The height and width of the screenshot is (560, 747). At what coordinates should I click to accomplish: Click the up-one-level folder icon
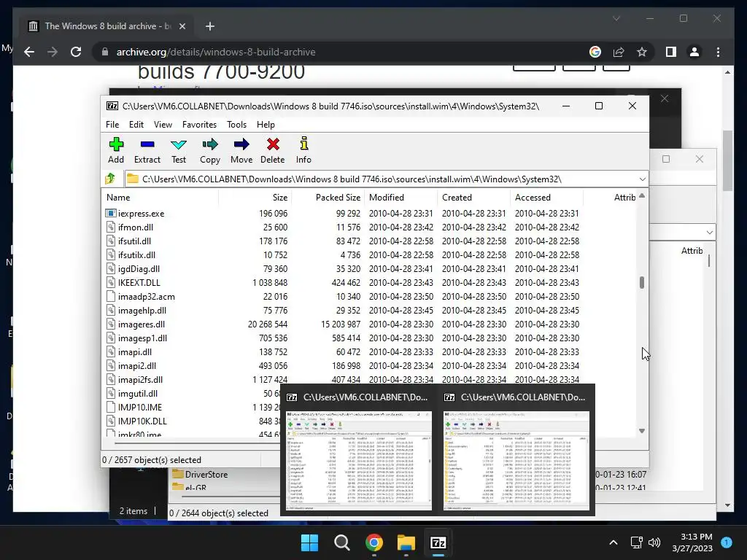click(x=110, y=179)
